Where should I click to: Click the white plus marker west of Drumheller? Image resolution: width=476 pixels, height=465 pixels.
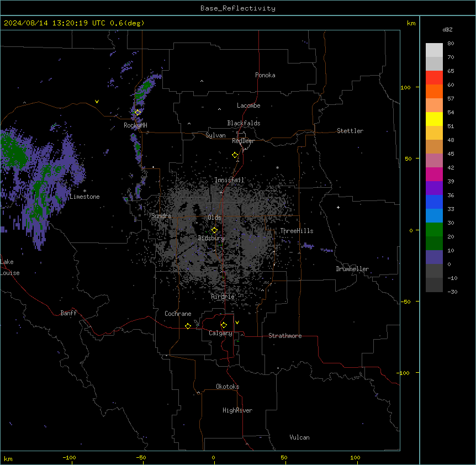pos(338,207)
